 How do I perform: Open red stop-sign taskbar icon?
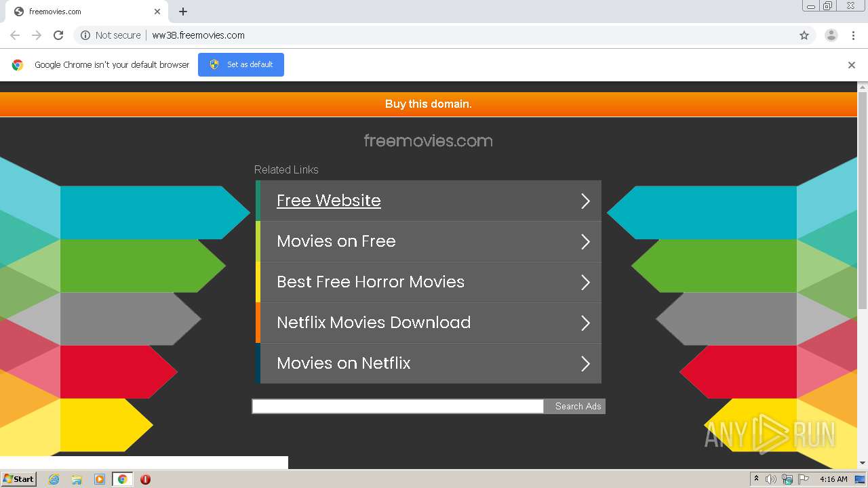click(x=145, y=479)
